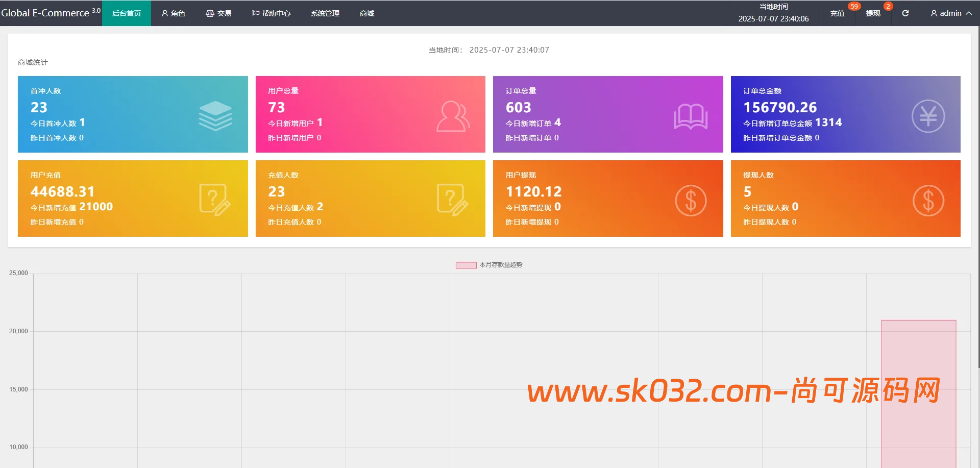Click the 充值 notifications button
This screenshot has height=468, width=980.
pyautogui.click(x=837, y=13)
